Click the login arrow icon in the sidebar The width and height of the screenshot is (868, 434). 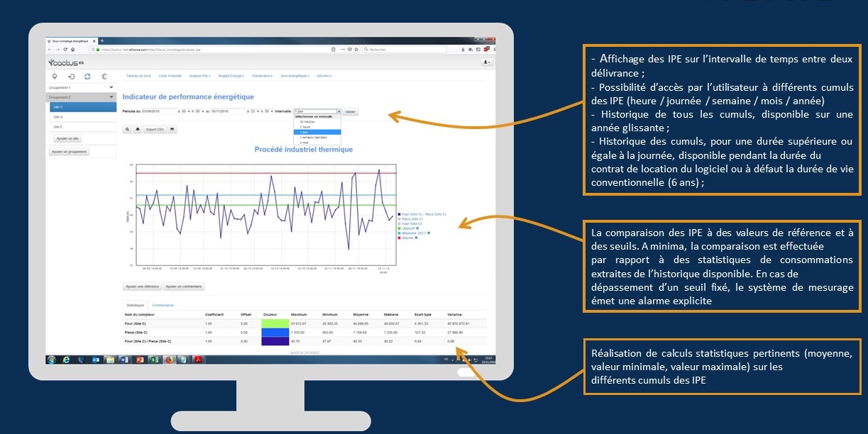pyautogui.click(x=72, y=77)
